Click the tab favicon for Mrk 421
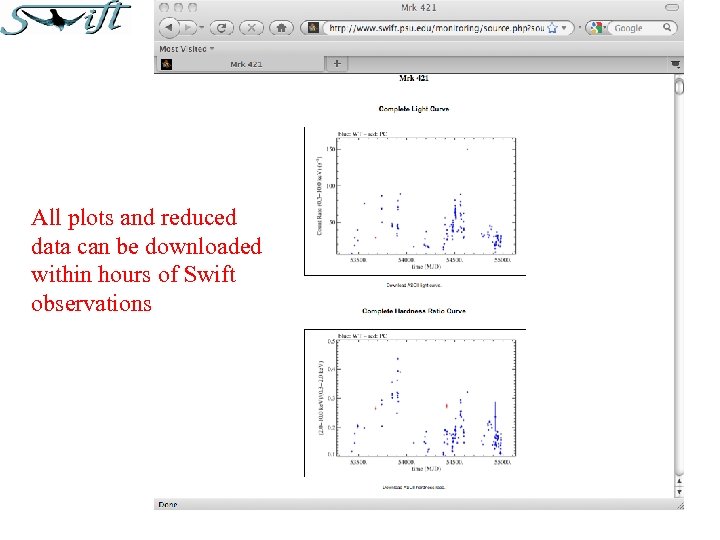720x540 pixels. click(166, 64)
